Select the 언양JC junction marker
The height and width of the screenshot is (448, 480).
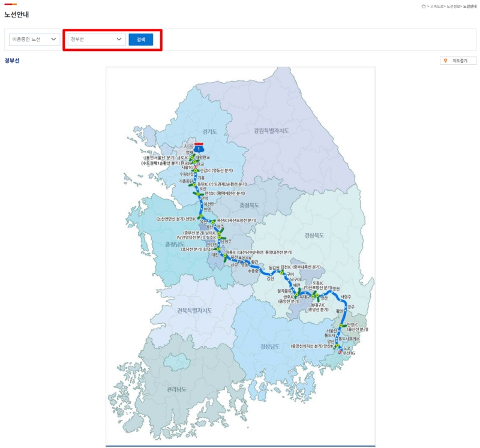(x=341, y=326)
